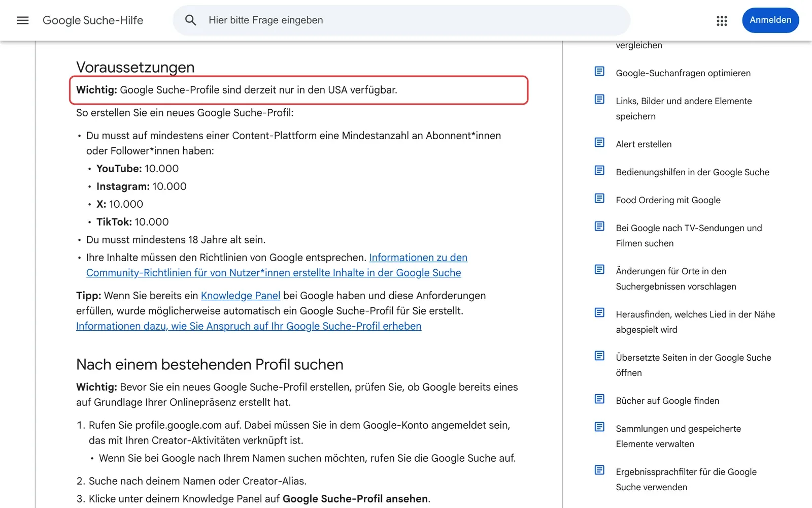Screen dimensions: 812x508
Task: Open link about claiming your Google Suche-Profil
Action: 249,326
